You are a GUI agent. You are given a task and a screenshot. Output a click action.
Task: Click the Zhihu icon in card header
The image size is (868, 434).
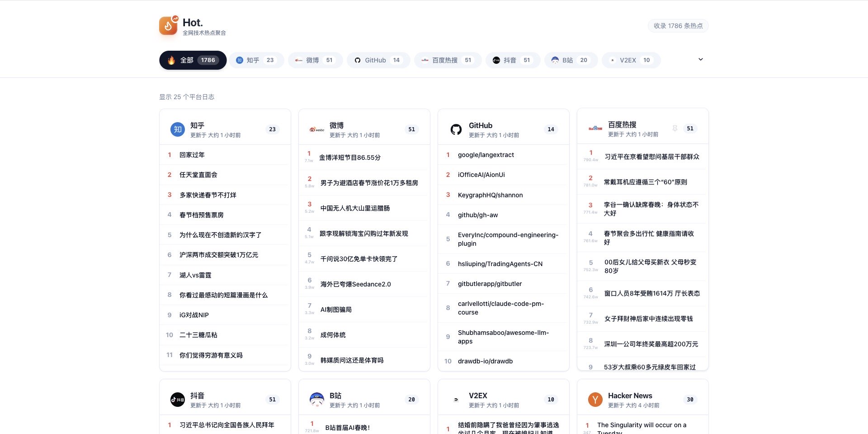[x=178, y=129]
